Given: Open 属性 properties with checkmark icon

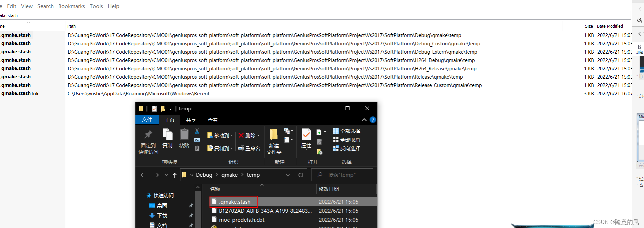Looking at the screenshot, I should (306, 134).
